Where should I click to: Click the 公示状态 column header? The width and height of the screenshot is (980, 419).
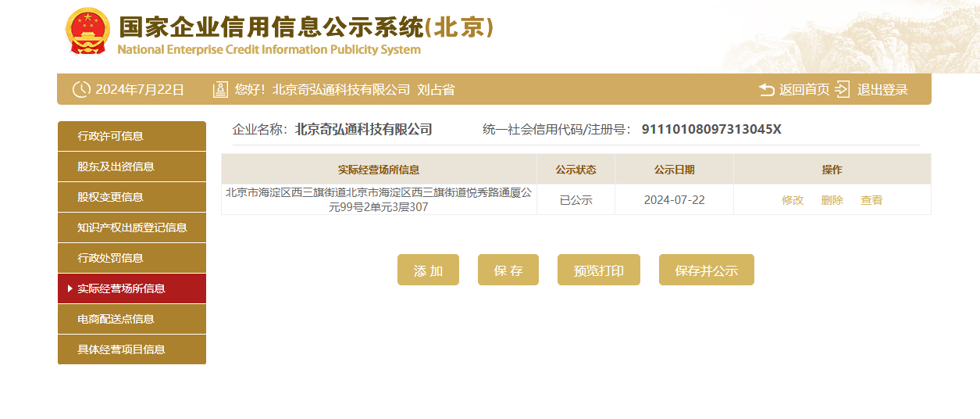coord(576,170)
